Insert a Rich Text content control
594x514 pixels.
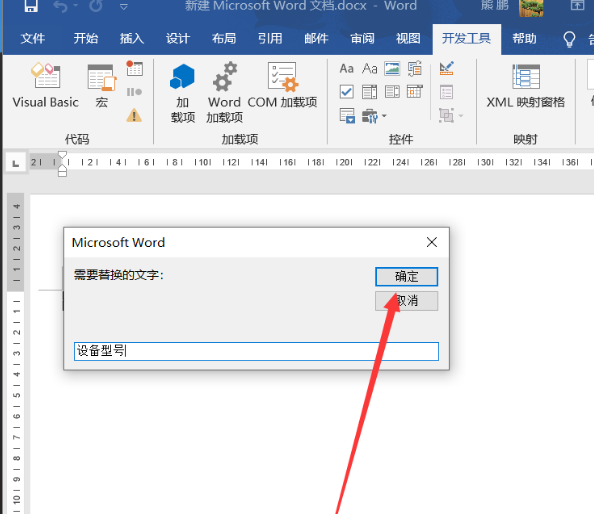[347, 69]
